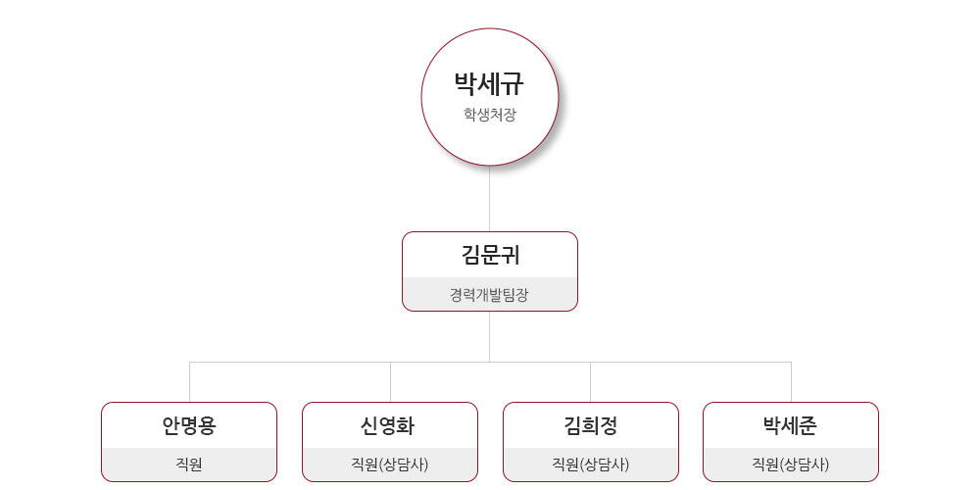The image size is (980, 490).
Task: Select the 안명용 staff name
Action: (x=189, y=425)
